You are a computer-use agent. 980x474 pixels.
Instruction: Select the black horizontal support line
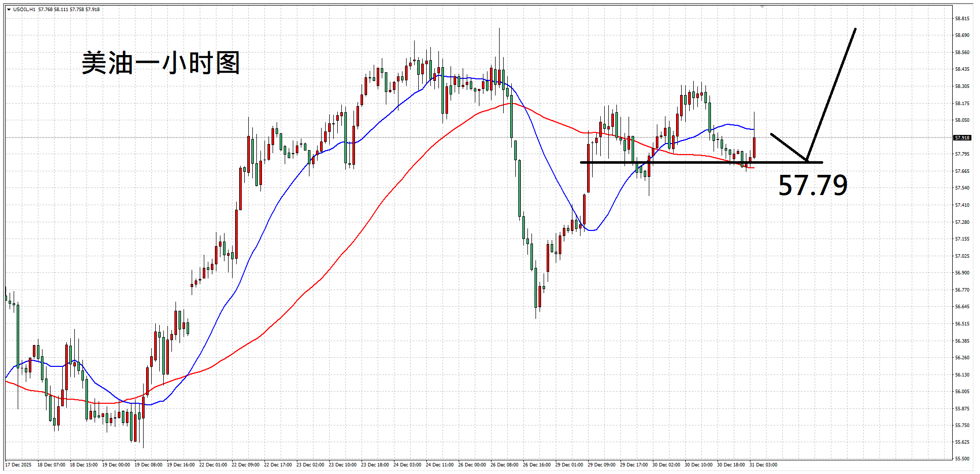657,162
